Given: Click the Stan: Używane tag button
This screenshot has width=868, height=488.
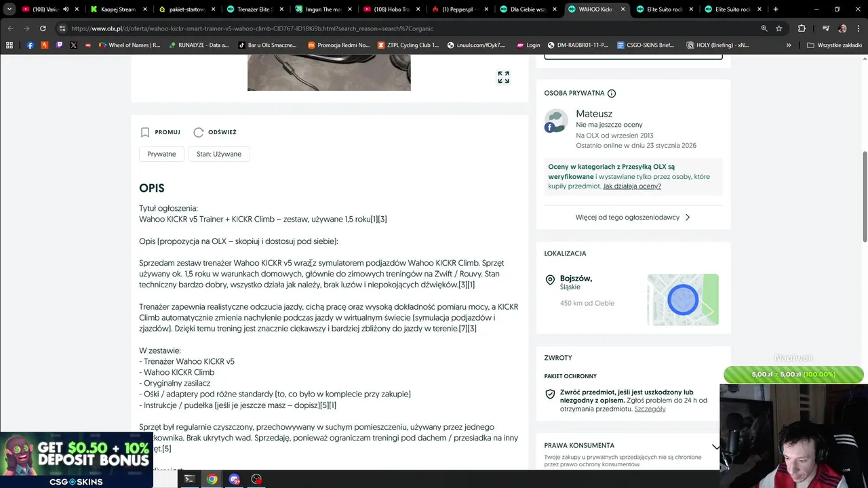Looking at the screenshot, I should (x=219, y=154).
